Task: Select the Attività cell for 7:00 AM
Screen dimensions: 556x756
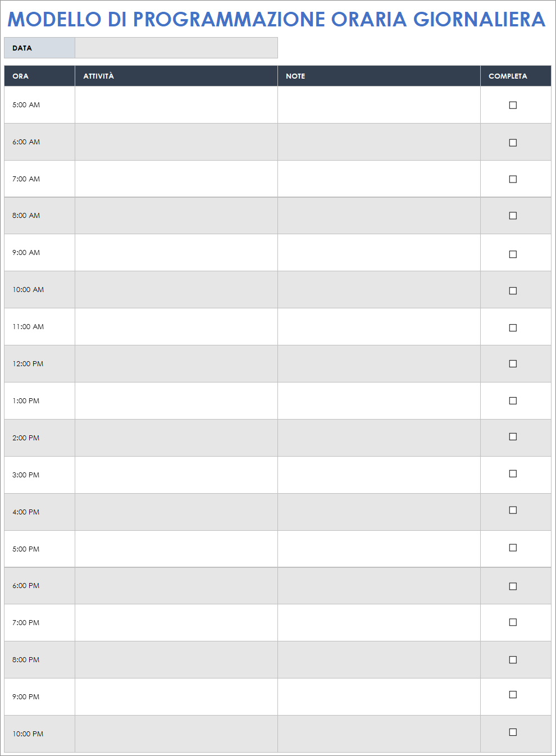Action: coord(176,179)
